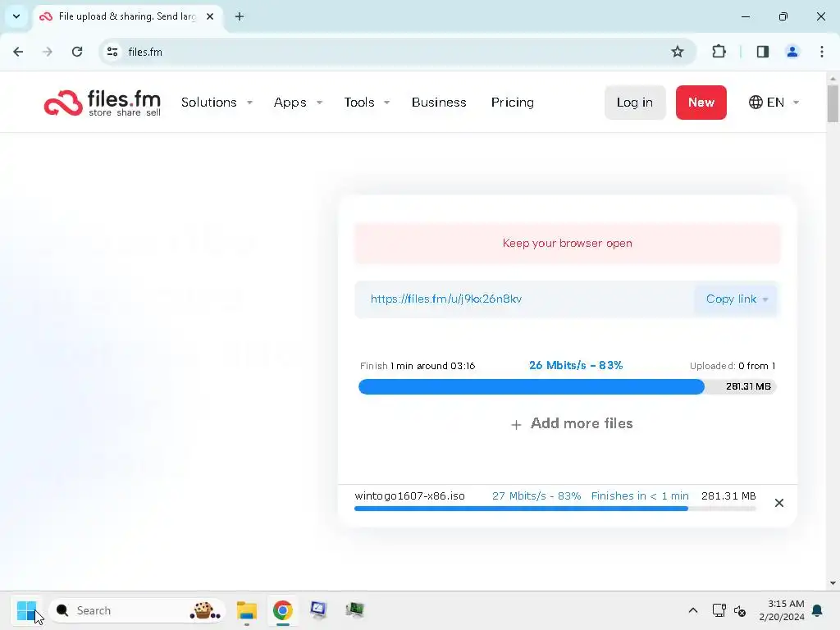Click the page vertical scrollbar thumb

833,103
